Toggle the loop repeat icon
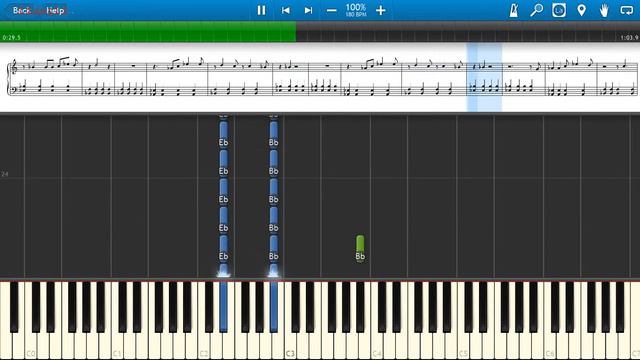 (627, 10)
